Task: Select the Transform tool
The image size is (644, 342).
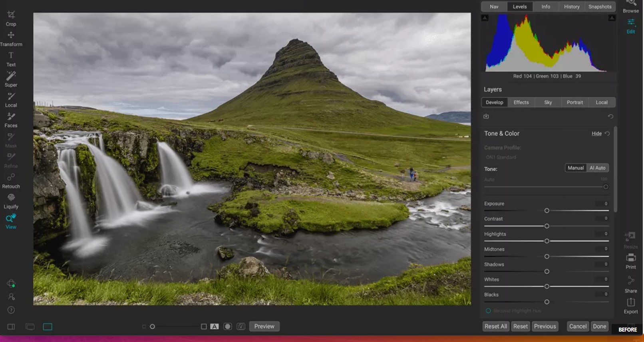Action: (x=11, y=39)
